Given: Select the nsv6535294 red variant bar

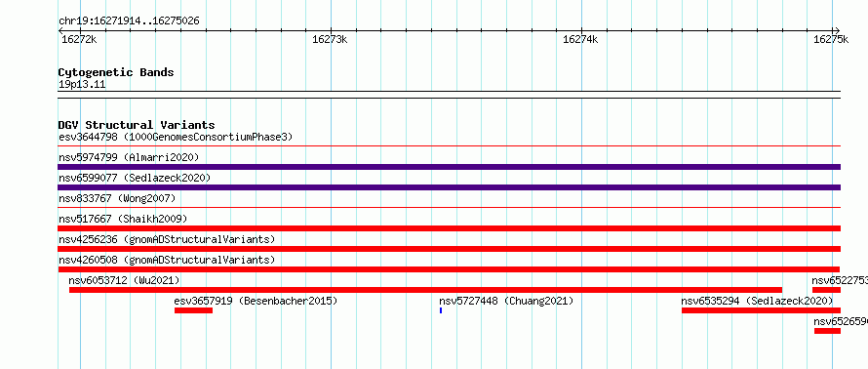Looking at the screenshot, I should pyautogui.click(x=761, y=310).
